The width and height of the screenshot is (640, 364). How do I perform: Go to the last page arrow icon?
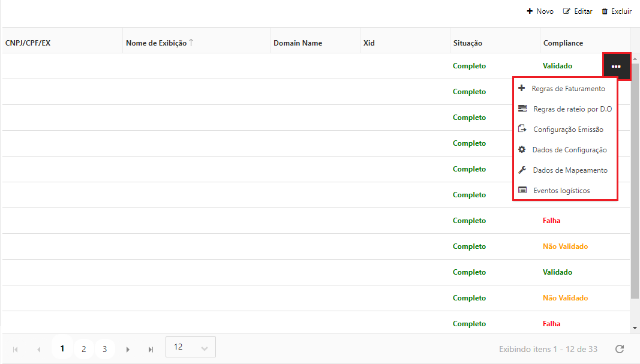(151, 349)
